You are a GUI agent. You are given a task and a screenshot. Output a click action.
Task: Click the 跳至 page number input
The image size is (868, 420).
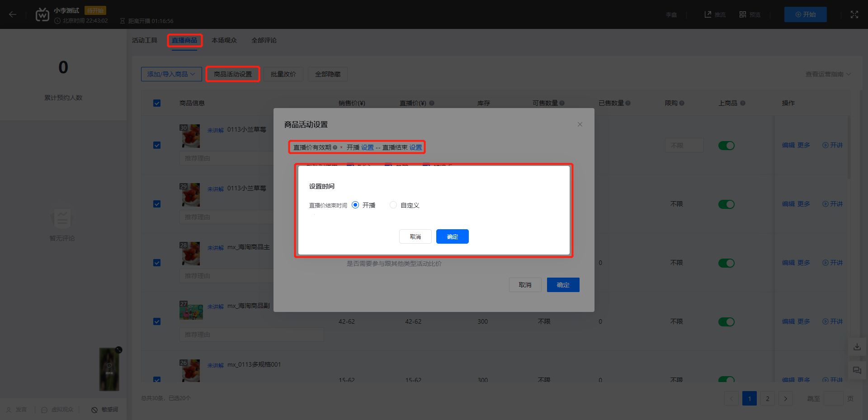tap(834, 398)
